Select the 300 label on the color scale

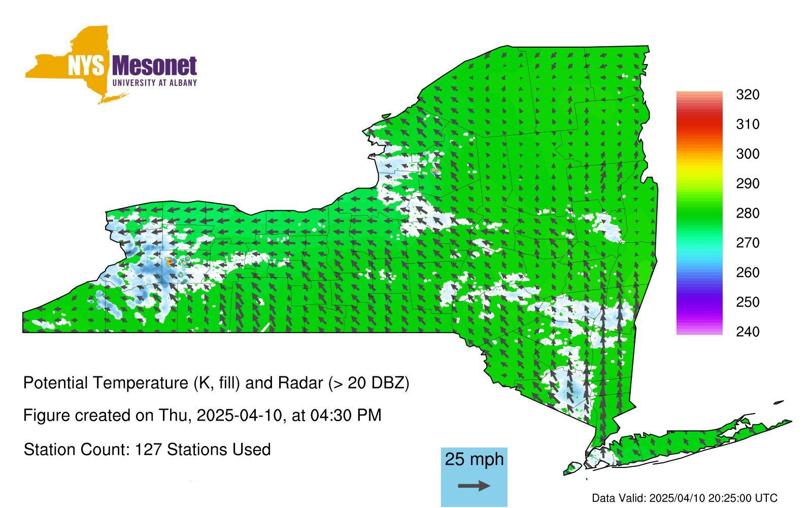[748, 154]
